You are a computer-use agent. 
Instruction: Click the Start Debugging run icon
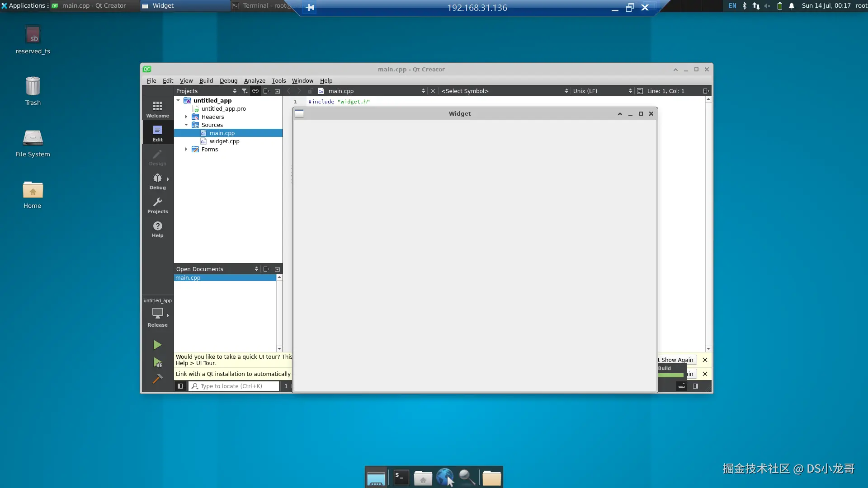(157, 362)
